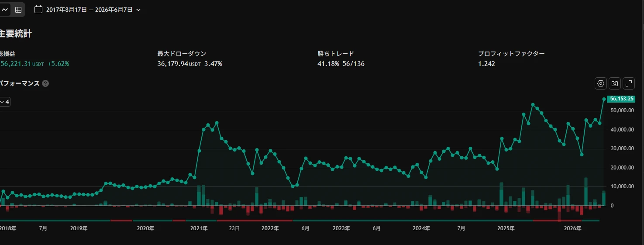Click the +5.62% profit percentage
644x245 pixels.
click(58, 64)
